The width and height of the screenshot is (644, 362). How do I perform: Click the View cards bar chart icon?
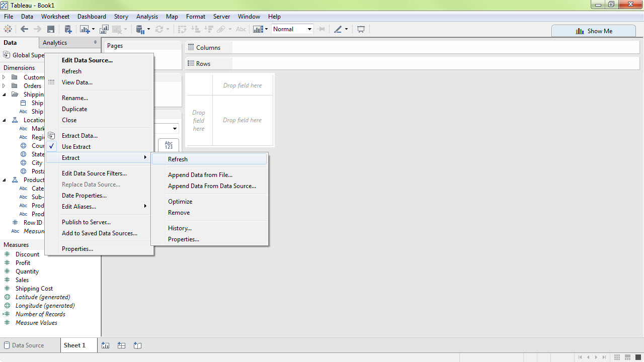coord(258,29)
